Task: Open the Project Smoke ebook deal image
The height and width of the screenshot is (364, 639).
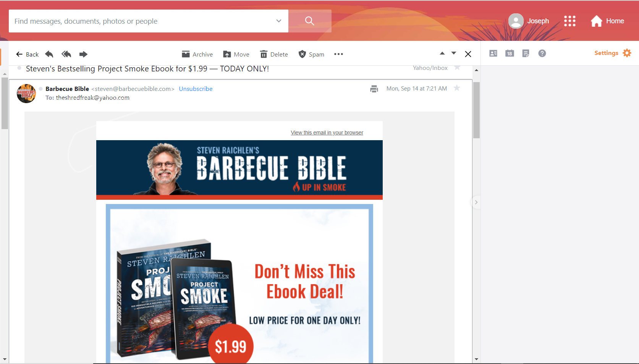Action: (x=239, y=283)
